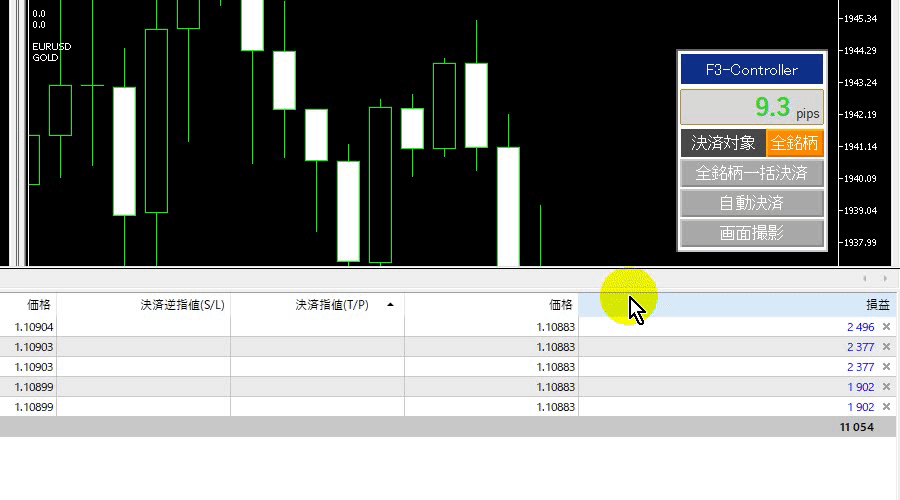Click the right scroll arrow above the table
The width and height of the screenshot is (900, 500).
pos(885,279)
